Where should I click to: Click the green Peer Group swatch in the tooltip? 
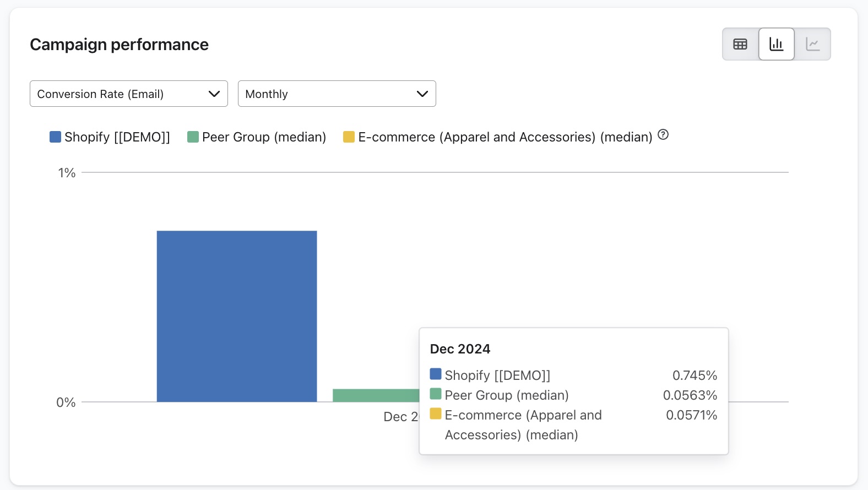436,394
